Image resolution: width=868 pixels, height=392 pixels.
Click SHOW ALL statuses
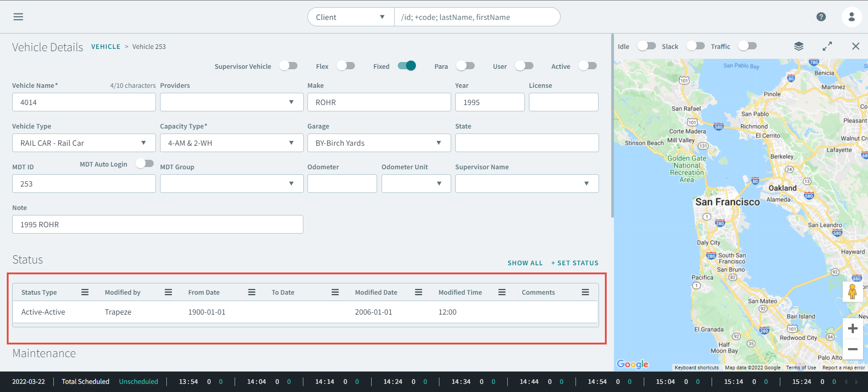[x=525, y=263]
